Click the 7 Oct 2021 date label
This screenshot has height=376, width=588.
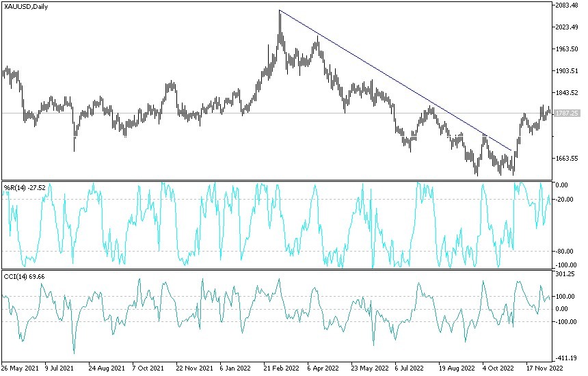point(148,368)
